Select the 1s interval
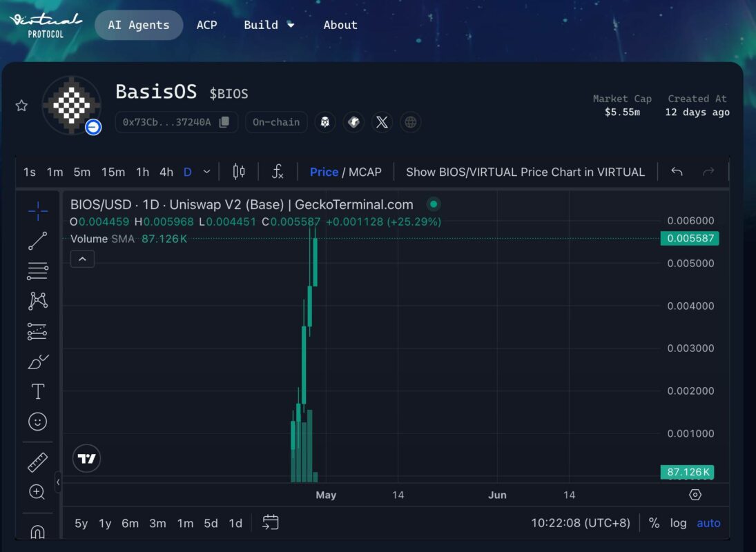The image size is (756, 552). point(30,172)
